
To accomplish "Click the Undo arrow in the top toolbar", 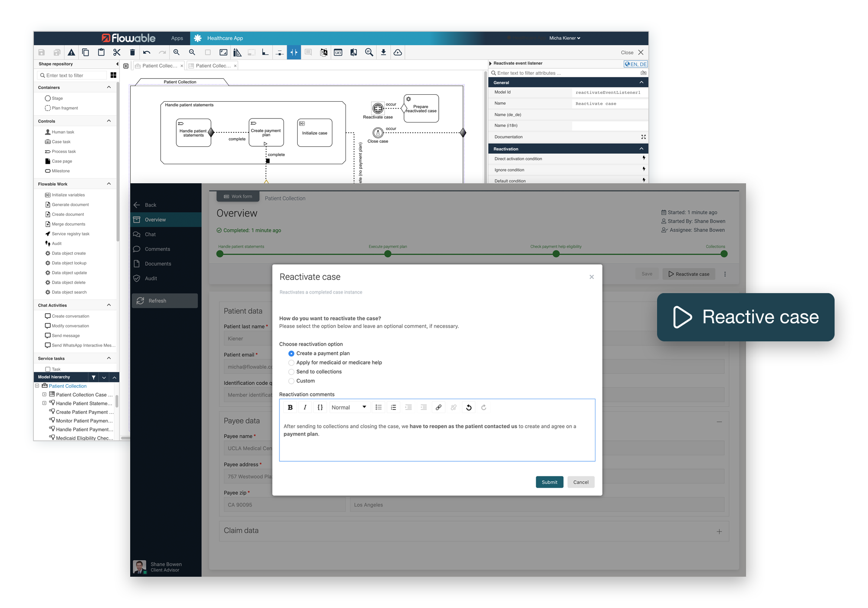I will tap(147, 53).
